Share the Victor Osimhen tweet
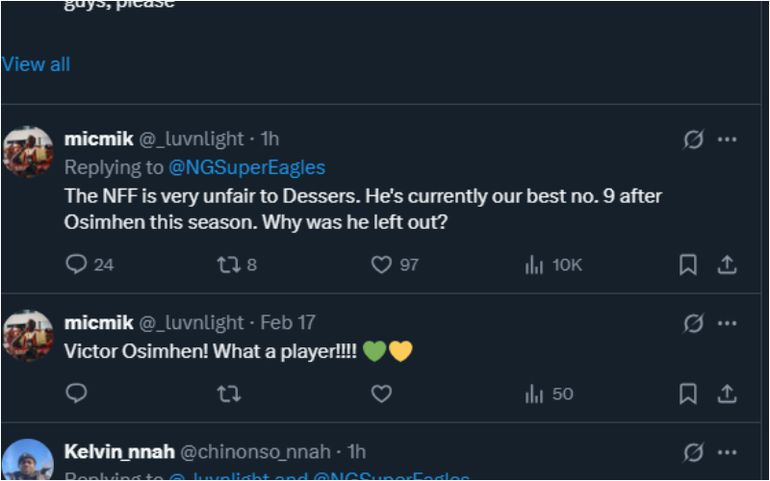 (x=727, y=394)
